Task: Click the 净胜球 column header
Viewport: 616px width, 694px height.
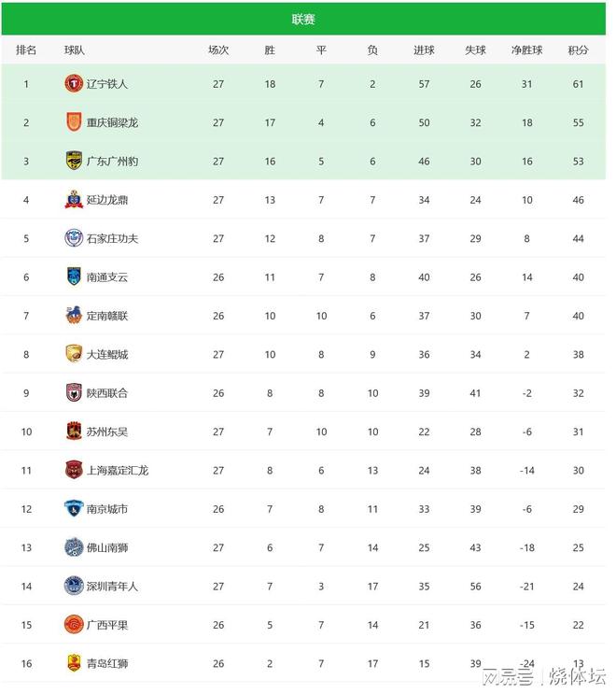Action: 526,50
